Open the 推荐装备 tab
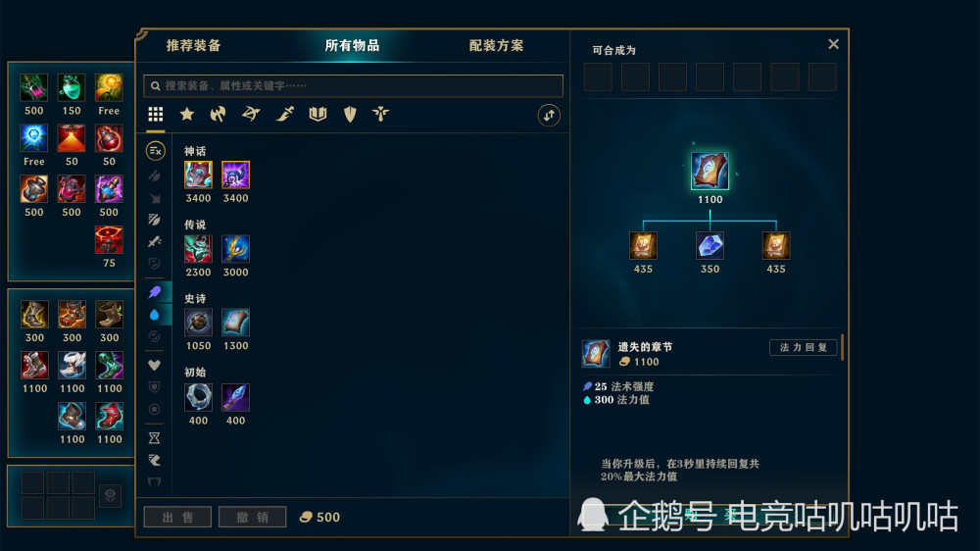This screenshot has width=980, height=551. click(x=194, y=46)
